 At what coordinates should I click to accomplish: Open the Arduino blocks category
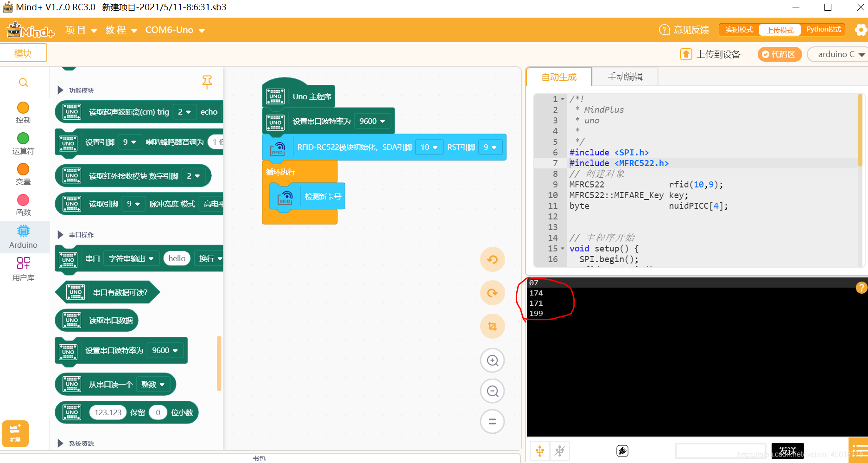23,237
